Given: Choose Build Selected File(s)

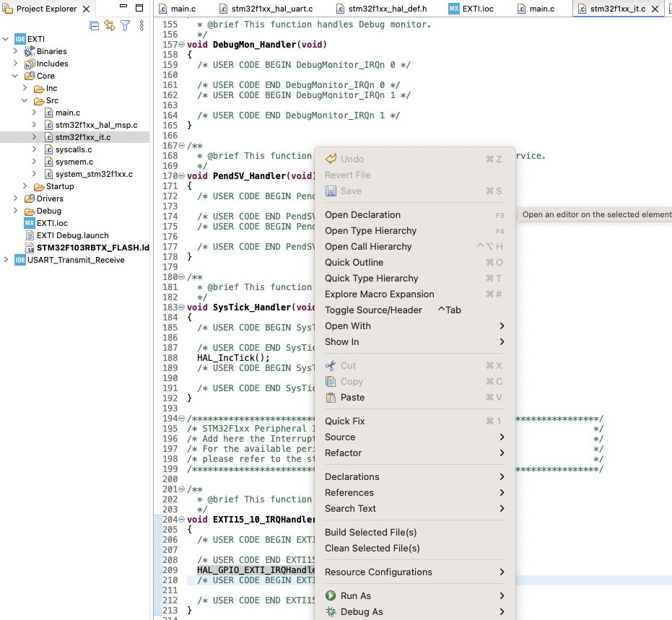Looking at the screenshot, I should (370, 533).
